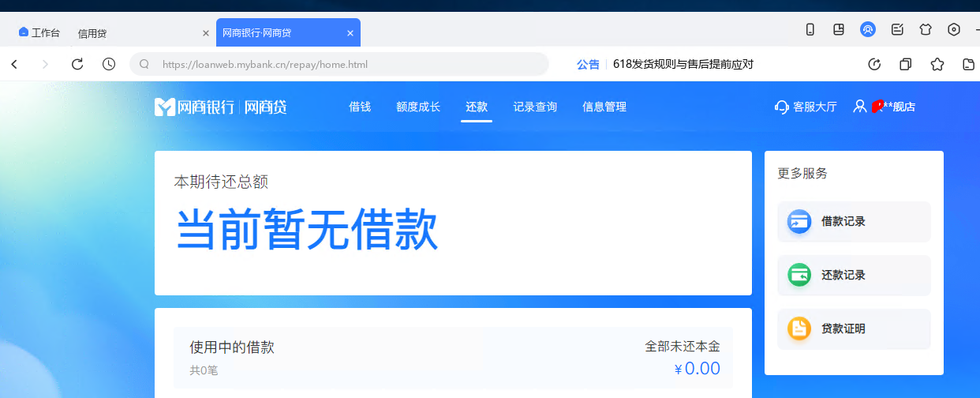
Task: Open 贷款证明 under 更多服务
Action: tap(855, 329)
